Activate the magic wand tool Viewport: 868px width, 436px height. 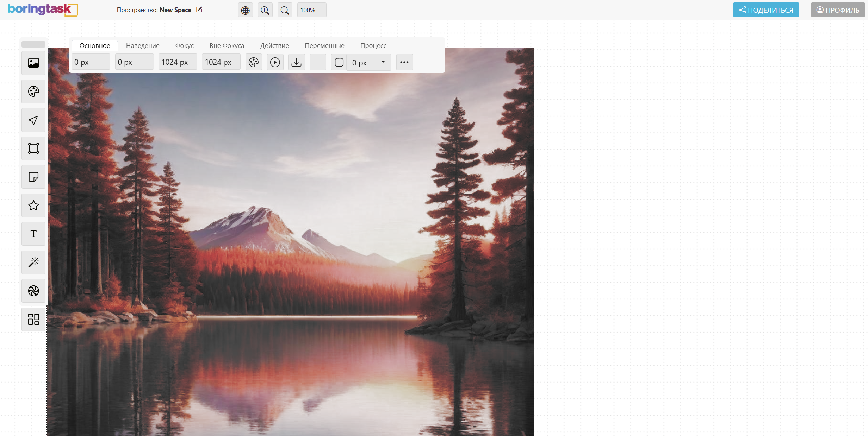point(33,263)
